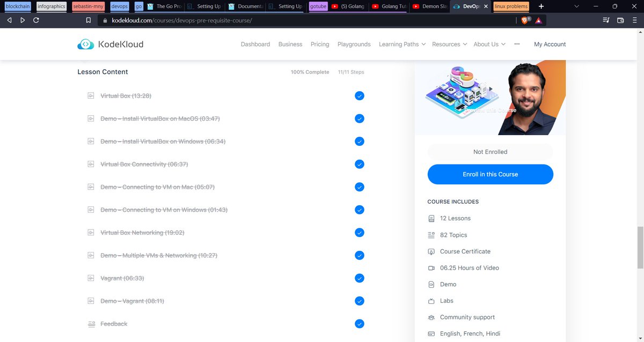The height and width of the screenshot is (342, 644).
Task: Open Playgrounds in the top navigation
Action: click(x=354, y=44)
